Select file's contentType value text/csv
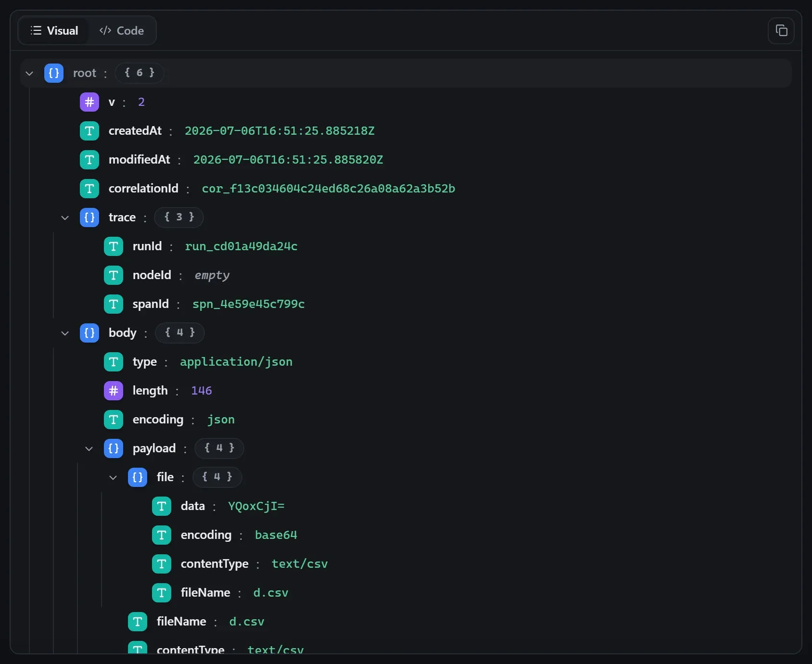Image resolution: width=812 pixels, height=664 pixels. pos(300,564)
